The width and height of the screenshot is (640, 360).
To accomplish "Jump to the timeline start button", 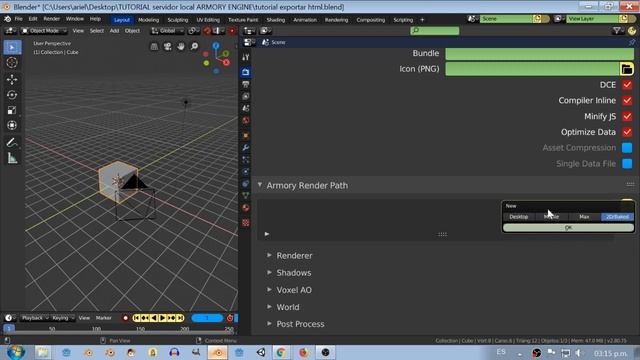I will tap(136, 318).
